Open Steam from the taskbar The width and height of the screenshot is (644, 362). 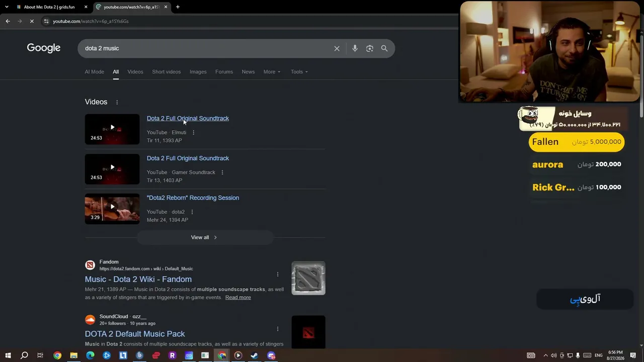click(254, 355)
